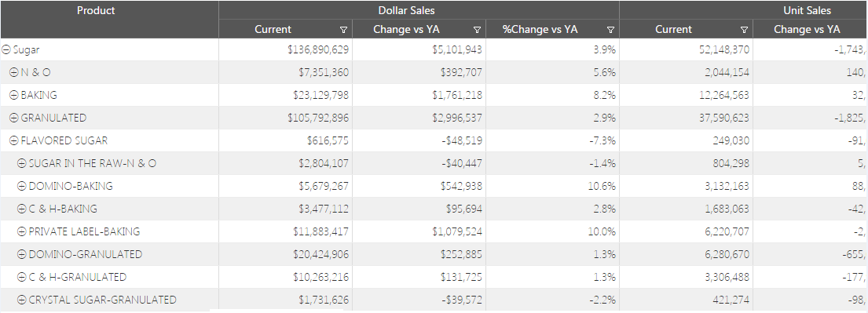This screenshot has width=868, height=313.
Task: Open filter icon on Change vs YA column
Action: (477, 30)
